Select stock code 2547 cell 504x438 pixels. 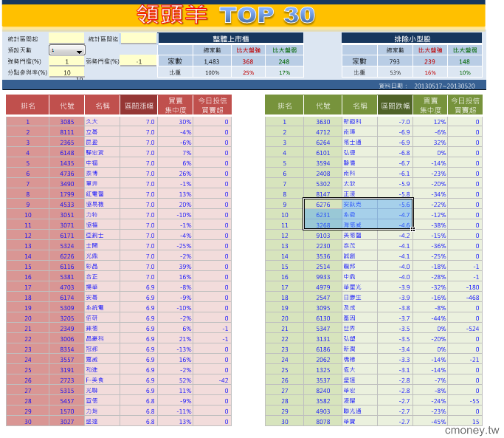(323, 298)
